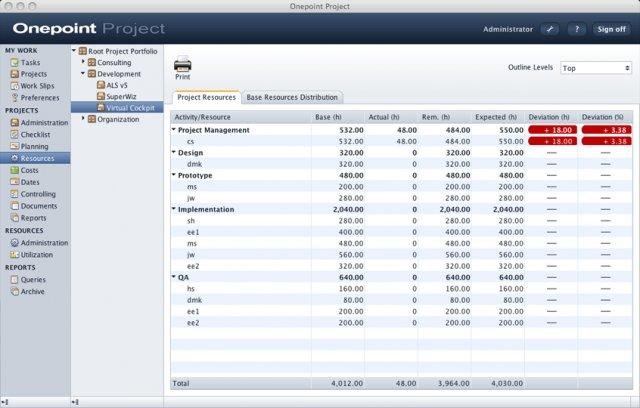The image size is (640, 408).
Task: Open the wrench settings icon in header
Action: 550,29
